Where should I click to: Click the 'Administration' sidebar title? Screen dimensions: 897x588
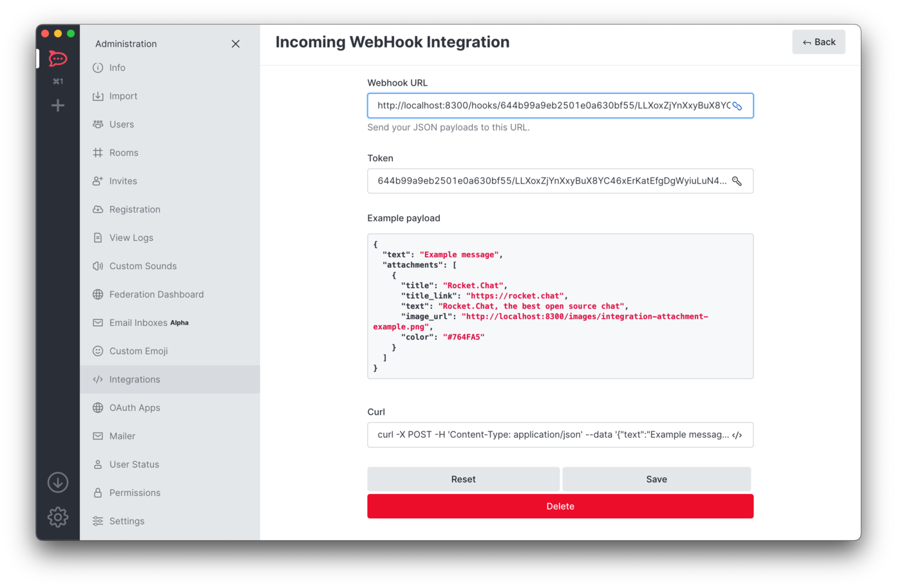pos(126,44)
